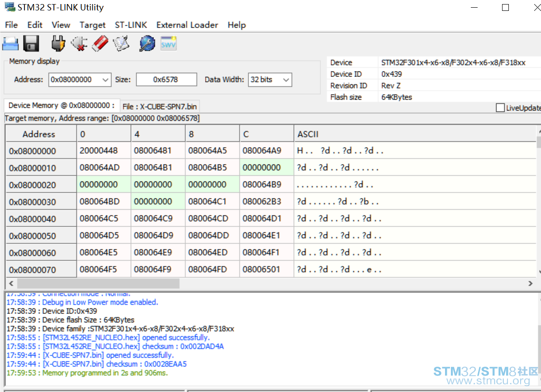The height and width of the screenshot is (392, 541).
Task: Select row address 0x08000030
Action: (x=41, y=201)
